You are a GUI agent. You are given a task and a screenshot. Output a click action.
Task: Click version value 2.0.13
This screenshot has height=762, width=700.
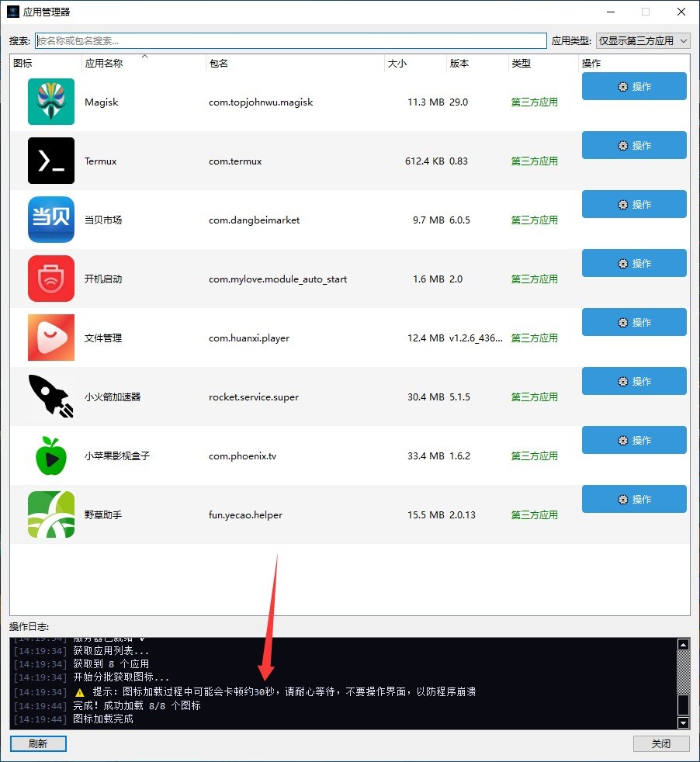point(463,514)
